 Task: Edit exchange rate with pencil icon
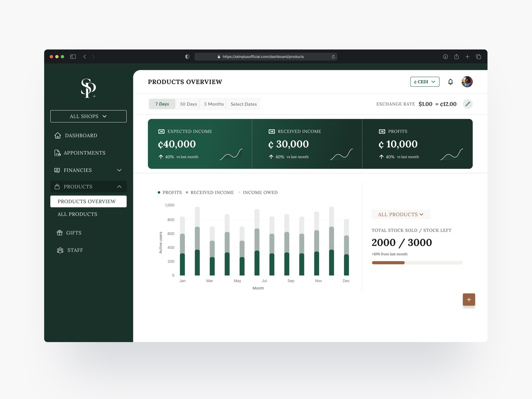pyautogui.click(x=468, y=104)
